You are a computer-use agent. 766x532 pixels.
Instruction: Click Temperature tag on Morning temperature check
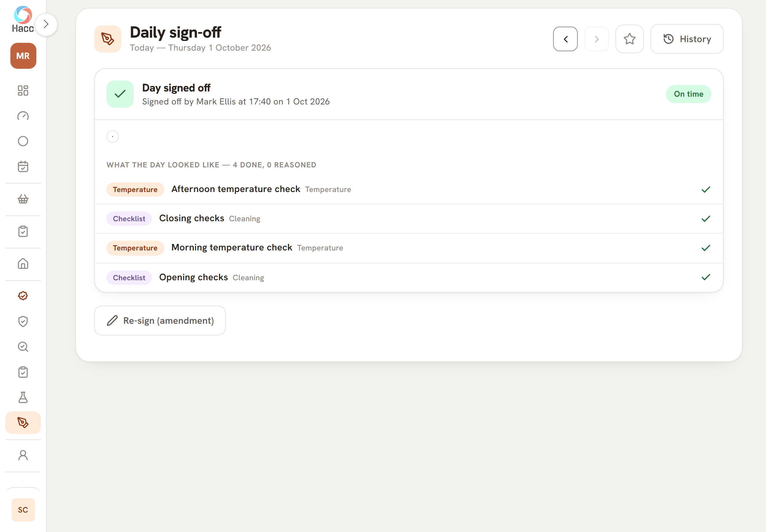(x=135, y=248)
